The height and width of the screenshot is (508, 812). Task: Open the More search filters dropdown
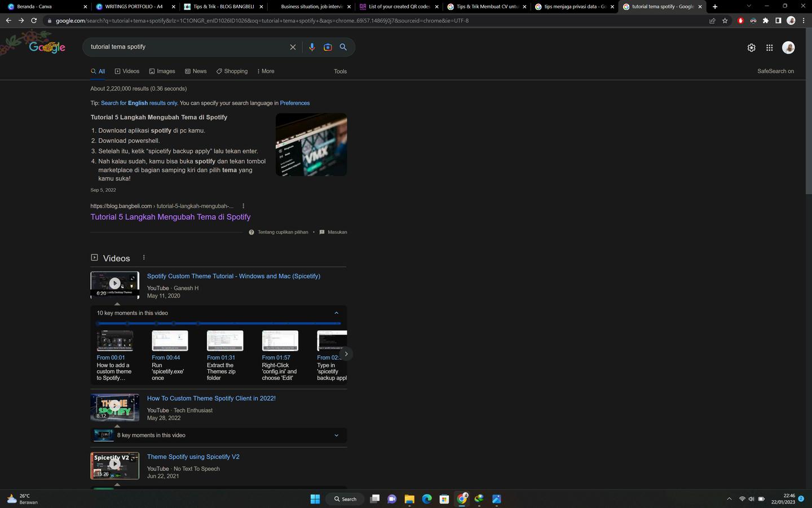pos(266,71)
